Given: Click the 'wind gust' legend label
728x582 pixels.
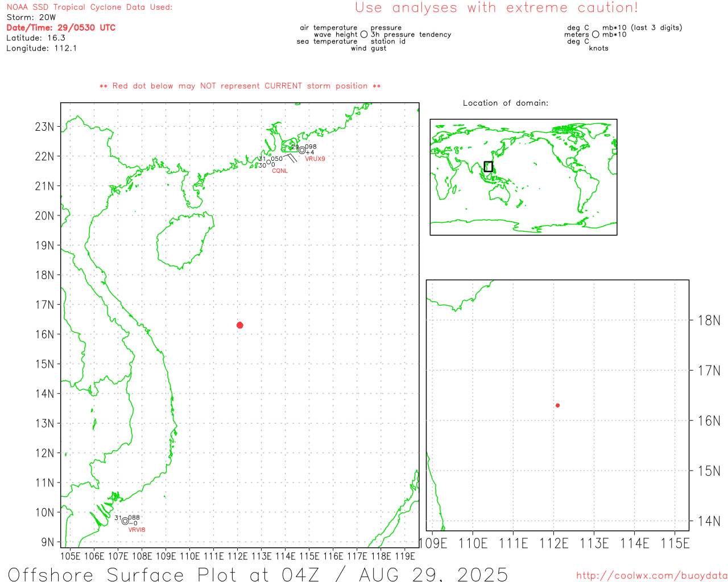Looking at the screenshot, I should [x=369, y=48].
